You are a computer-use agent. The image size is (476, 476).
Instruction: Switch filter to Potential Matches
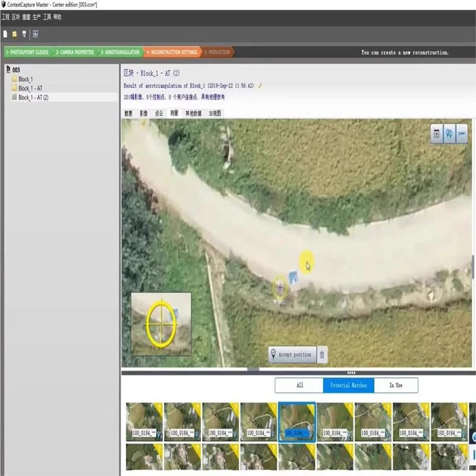point(349,386)
